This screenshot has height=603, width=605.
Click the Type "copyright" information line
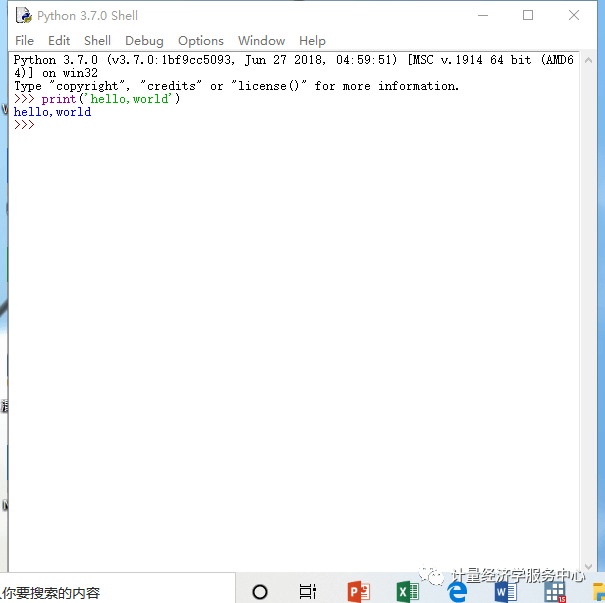236,86
